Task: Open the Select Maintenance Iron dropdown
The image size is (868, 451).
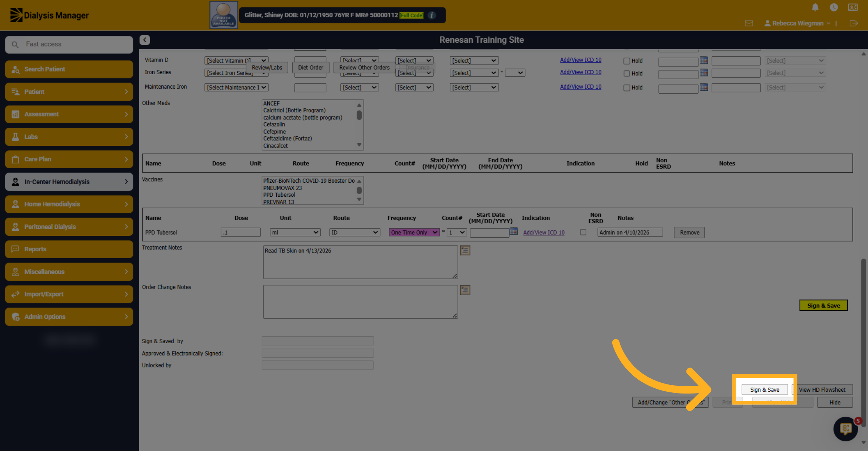Action: [236, 88]
